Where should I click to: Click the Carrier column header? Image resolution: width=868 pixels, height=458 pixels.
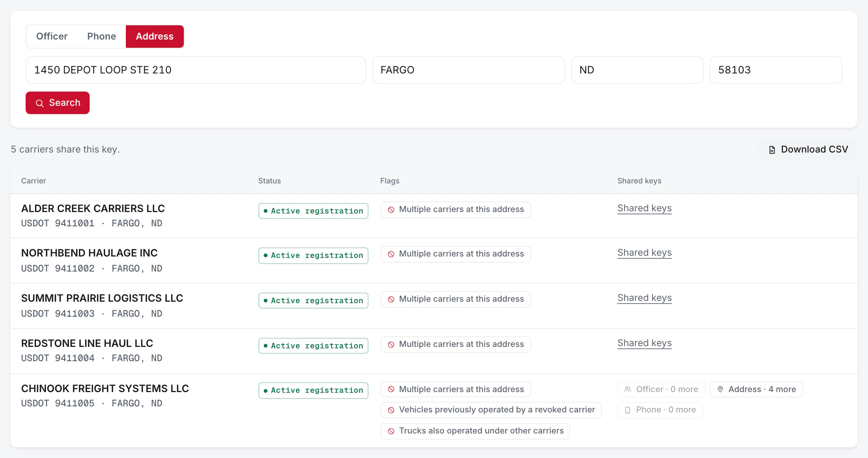coord(34,181)
